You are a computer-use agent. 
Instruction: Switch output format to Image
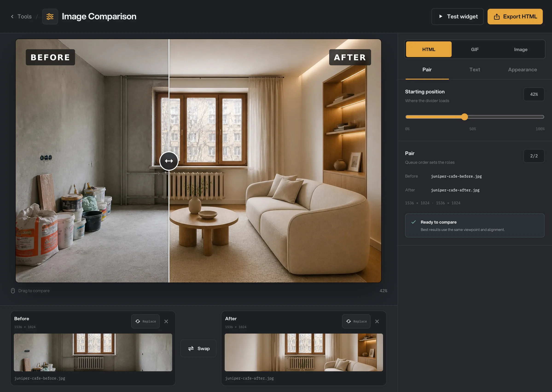(x=521, y=49)
